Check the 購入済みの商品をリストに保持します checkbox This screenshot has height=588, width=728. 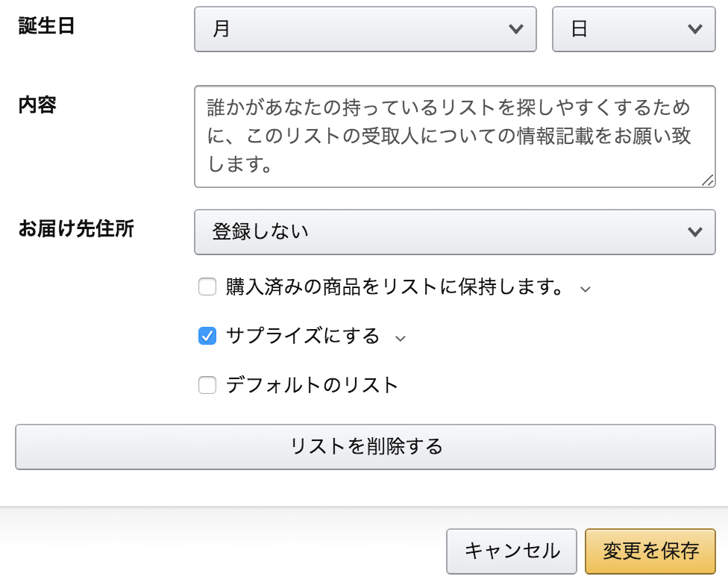point(207,287)
